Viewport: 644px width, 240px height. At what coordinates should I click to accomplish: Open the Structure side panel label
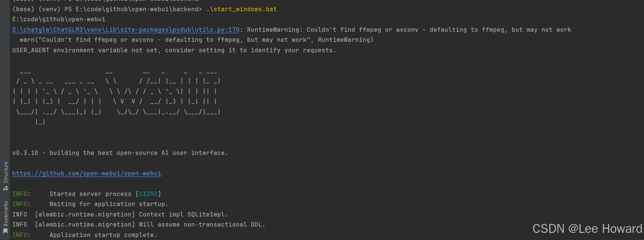coord(6,172)
